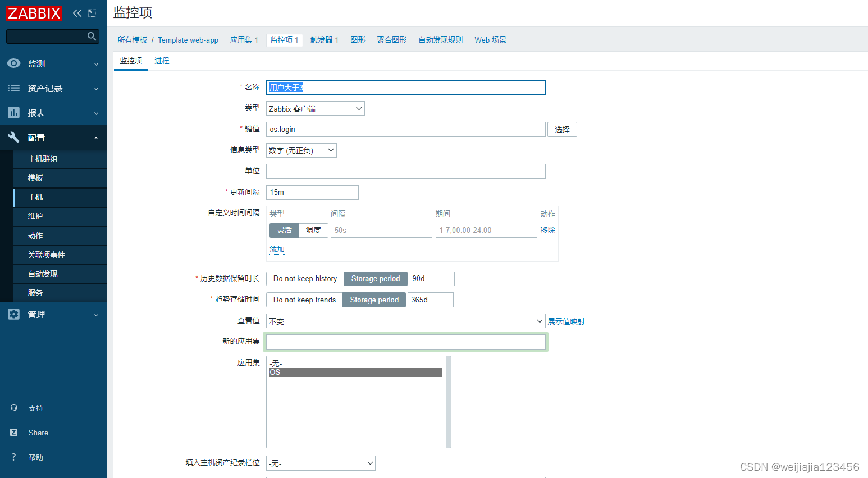Select Do not keep history option
This screenshot has height=478, width=868.
coord(305,279)
